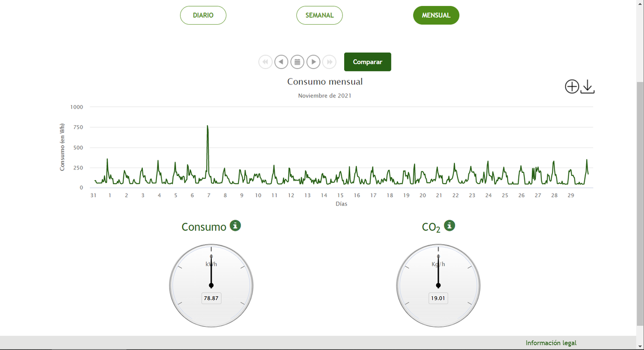Click the 78.87 consumption gauge value
This screenshot has width=644, height=350.
pos(211,298)
